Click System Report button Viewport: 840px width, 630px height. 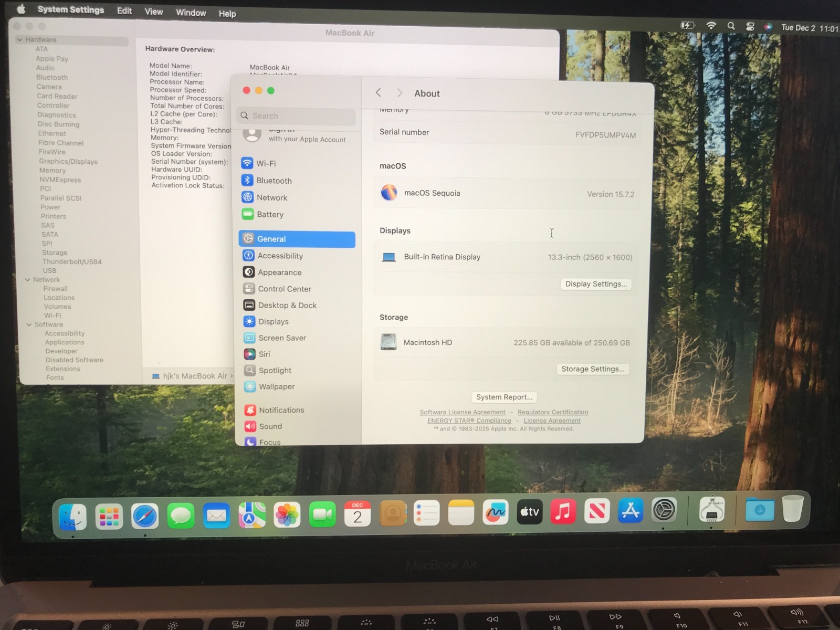point(504,397)
